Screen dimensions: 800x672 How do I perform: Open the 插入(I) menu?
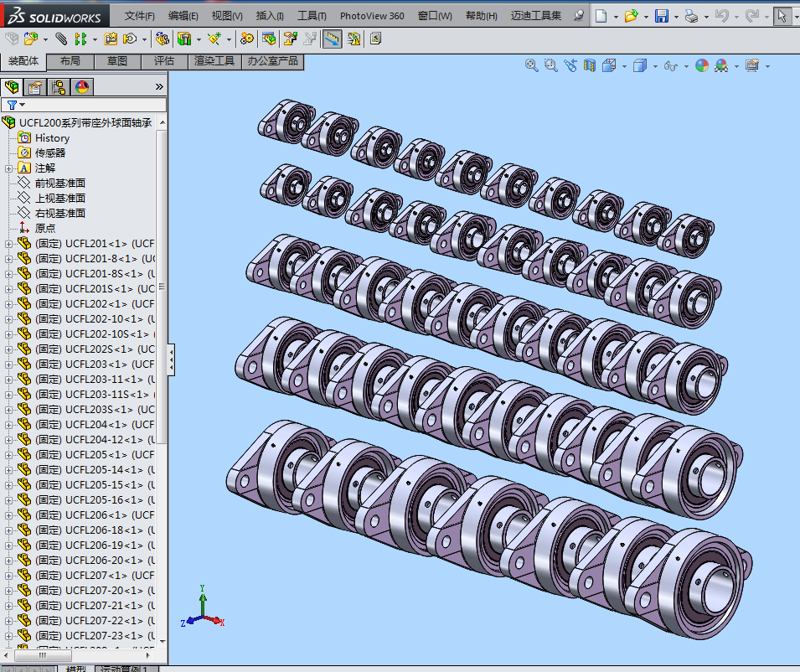[270, 16]
